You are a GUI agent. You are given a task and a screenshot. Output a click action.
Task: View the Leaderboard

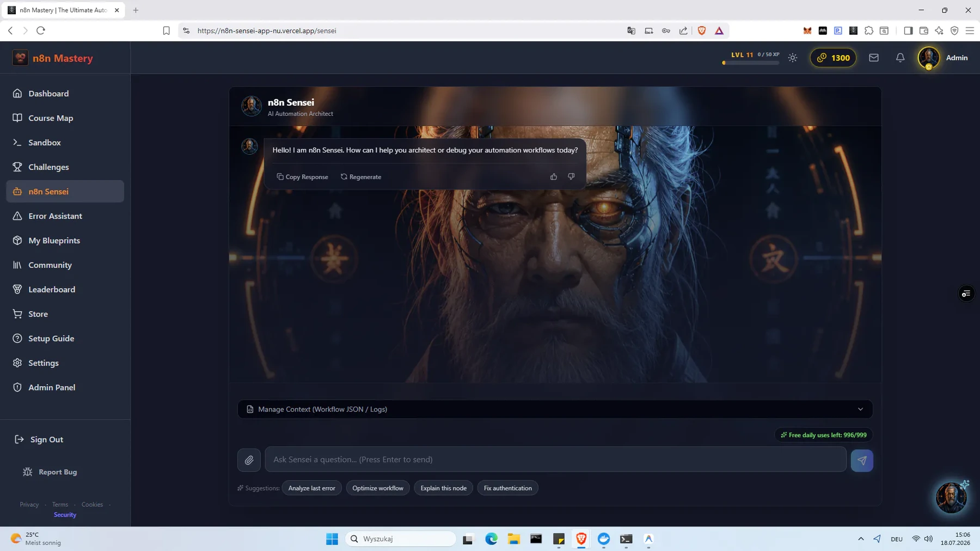65,290
